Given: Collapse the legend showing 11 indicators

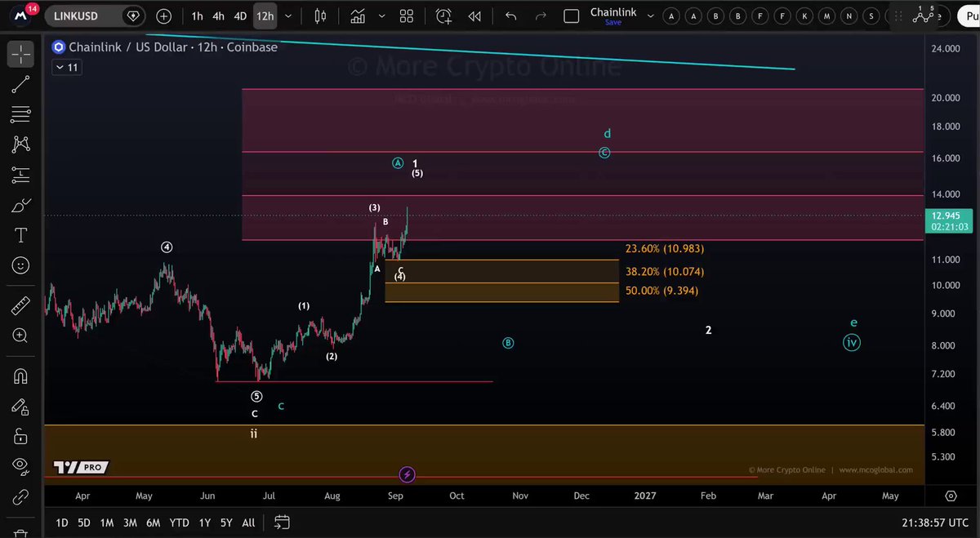Looking at the screenshot, I should coord(67,68).
